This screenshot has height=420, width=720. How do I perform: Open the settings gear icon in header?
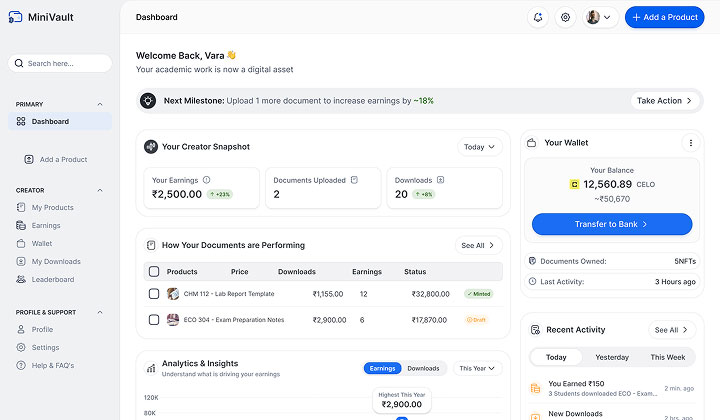coord(565,17)
